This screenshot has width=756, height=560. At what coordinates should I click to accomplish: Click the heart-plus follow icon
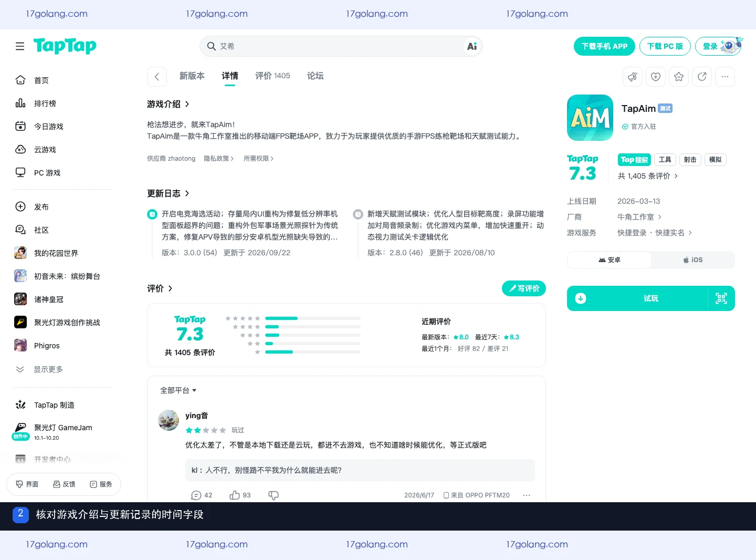pos(656,77)
